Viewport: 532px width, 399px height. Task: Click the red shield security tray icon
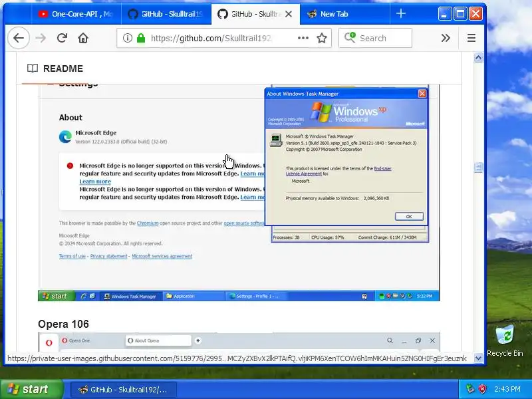pos(483,389)
